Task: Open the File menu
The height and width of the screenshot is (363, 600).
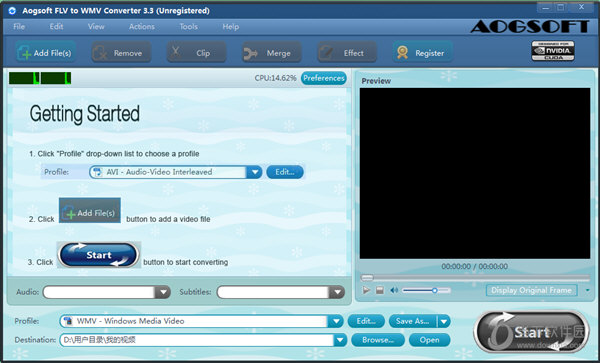Action: tap(19, 26)
